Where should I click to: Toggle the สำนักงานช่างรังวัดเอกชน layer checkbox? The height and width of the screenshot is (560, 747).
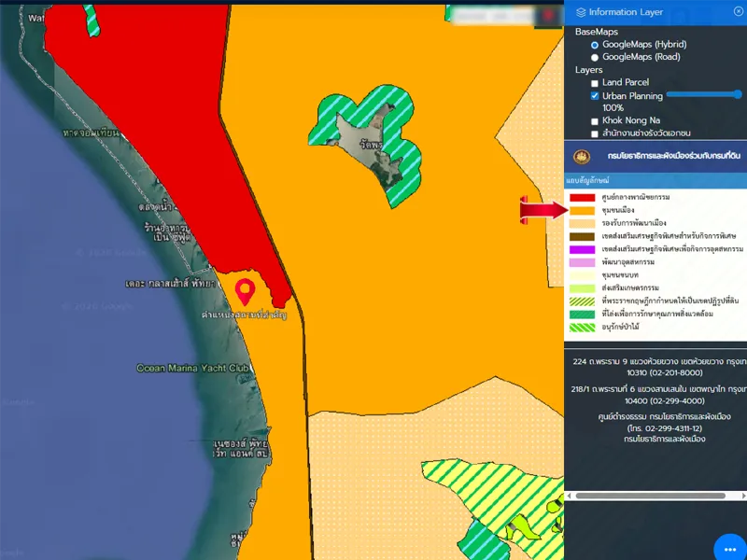point(595,134)
